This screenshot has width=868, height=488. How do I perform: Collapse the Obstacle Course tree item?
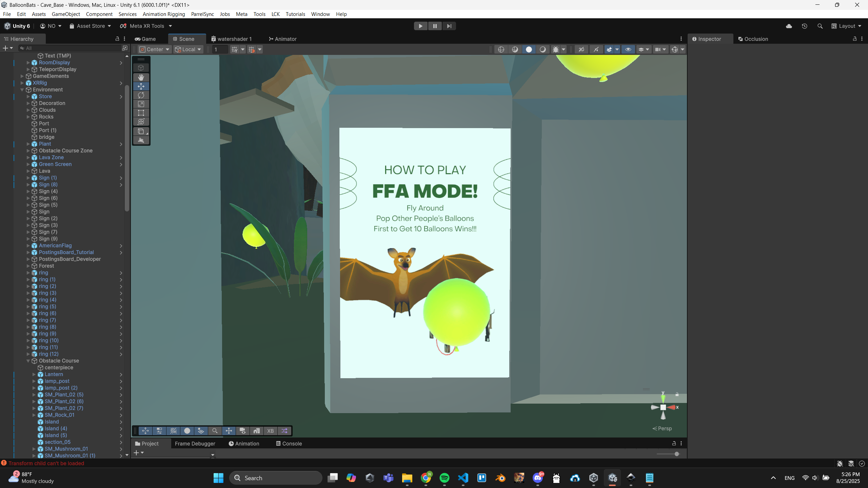pos(28,361)
